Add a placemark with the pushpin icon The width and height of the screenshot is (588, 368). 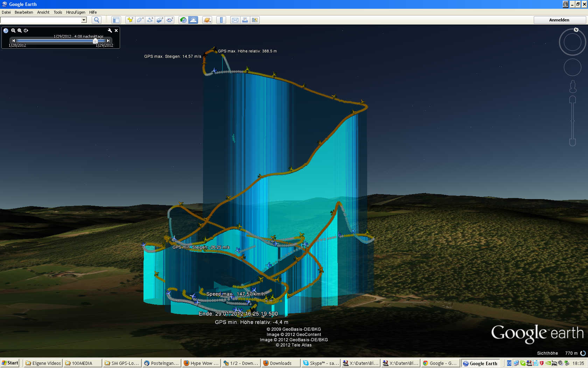click(x=130, y=20)
